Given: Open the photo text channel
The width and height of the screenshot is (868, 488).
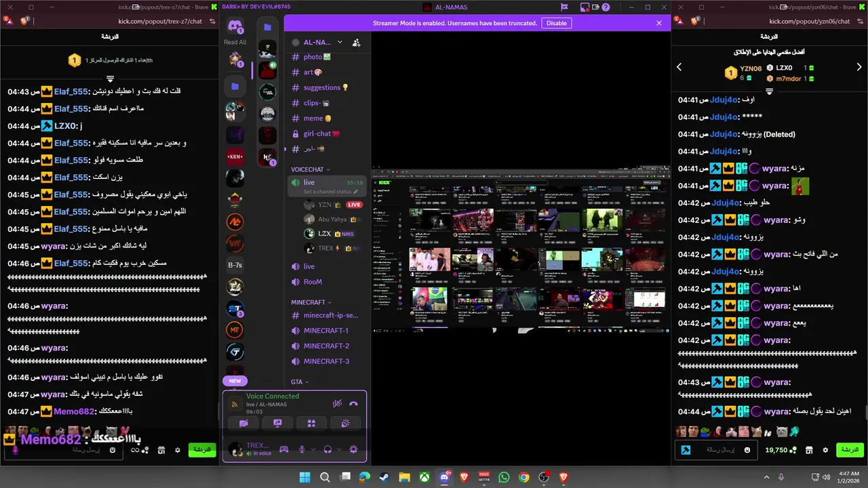Looking at the screenshot, I should point(328,57).
